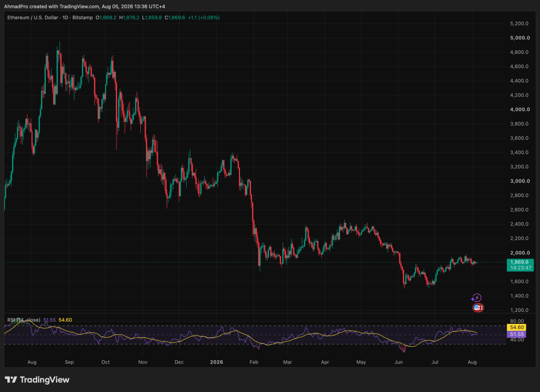Click the Jul time axis label
Viewport: 540px width, 392px height.
[x=435, y=362]
